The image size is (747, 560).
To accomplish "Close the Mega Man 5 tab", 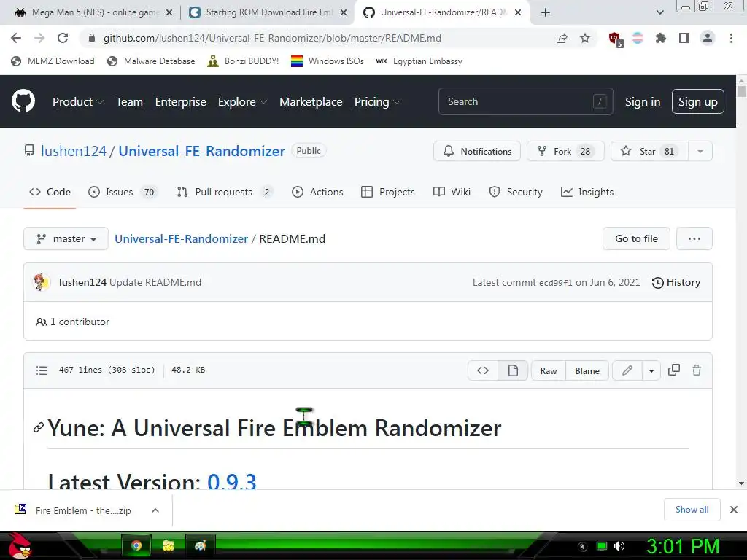I will [x=169, y=13].
